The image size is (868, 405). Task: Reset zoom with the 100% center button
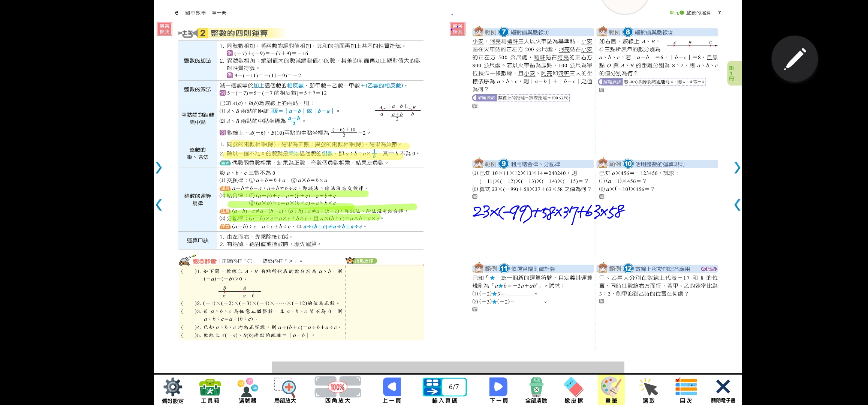[337, 387]
